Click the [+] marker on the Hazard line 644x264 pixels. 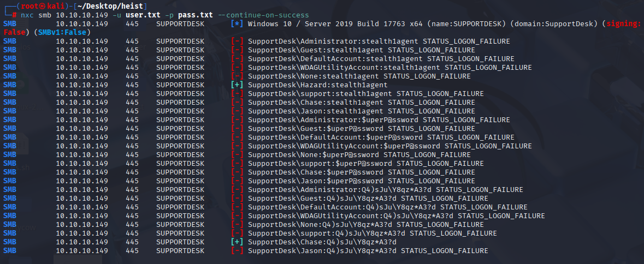pyautogui.click(x=237, y=85)
